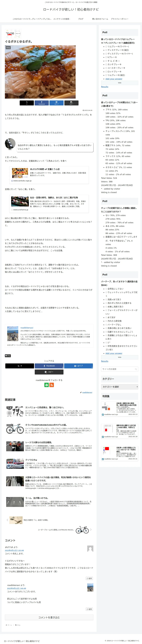Open the arahama.jp はらこ飯 link card

49,204
